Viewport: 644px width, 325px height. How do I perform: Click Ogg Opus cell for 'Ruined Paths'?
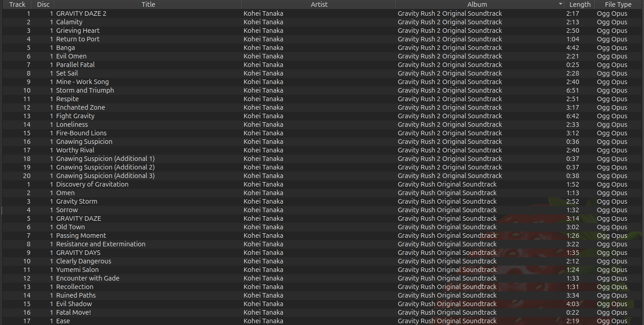click(612, 295)
